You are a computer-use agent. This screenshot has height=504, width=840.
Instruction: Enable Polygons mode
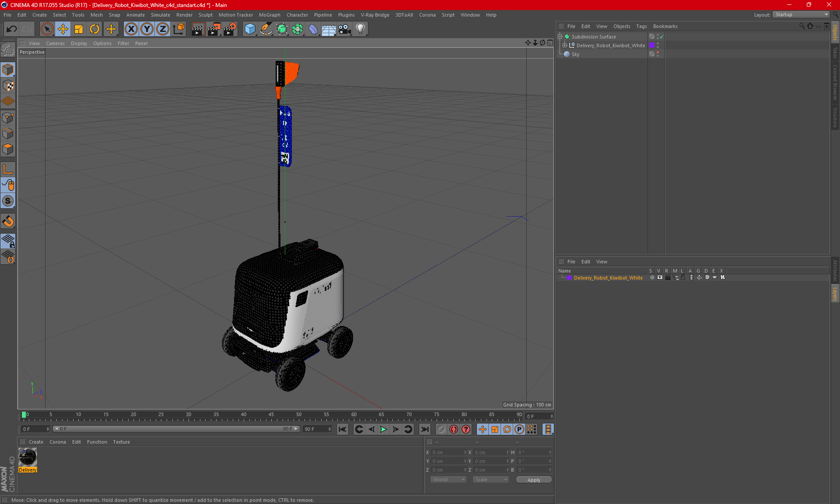tap(8, 149)
